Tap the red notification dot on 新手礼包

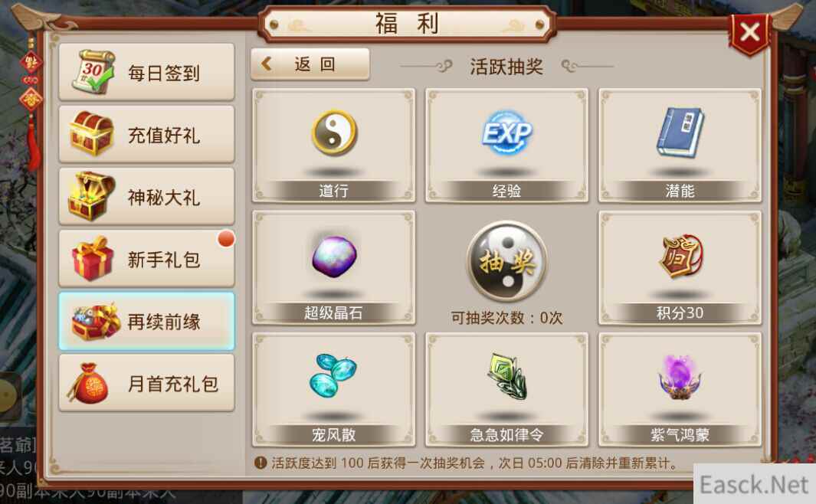226,239
